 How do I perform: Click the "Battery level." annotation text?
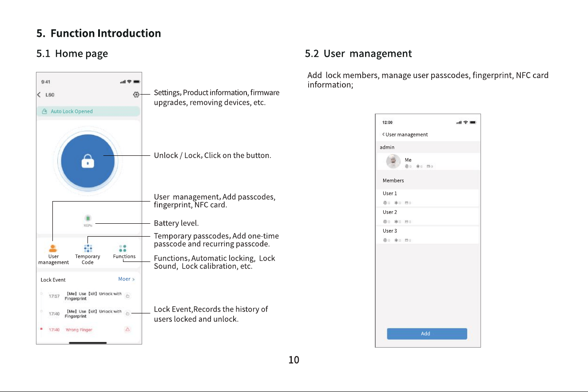tap(176, 223)
